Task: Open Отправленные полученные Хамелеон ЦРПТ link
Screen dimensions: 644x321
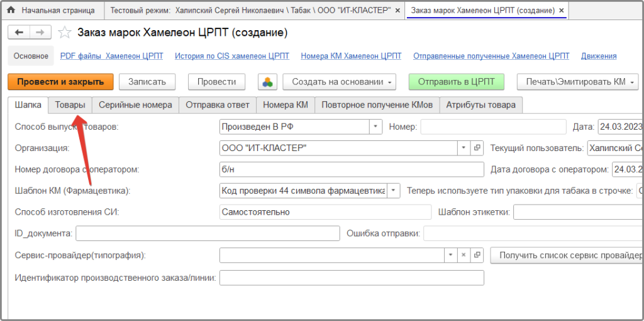Action: point(491,56)
